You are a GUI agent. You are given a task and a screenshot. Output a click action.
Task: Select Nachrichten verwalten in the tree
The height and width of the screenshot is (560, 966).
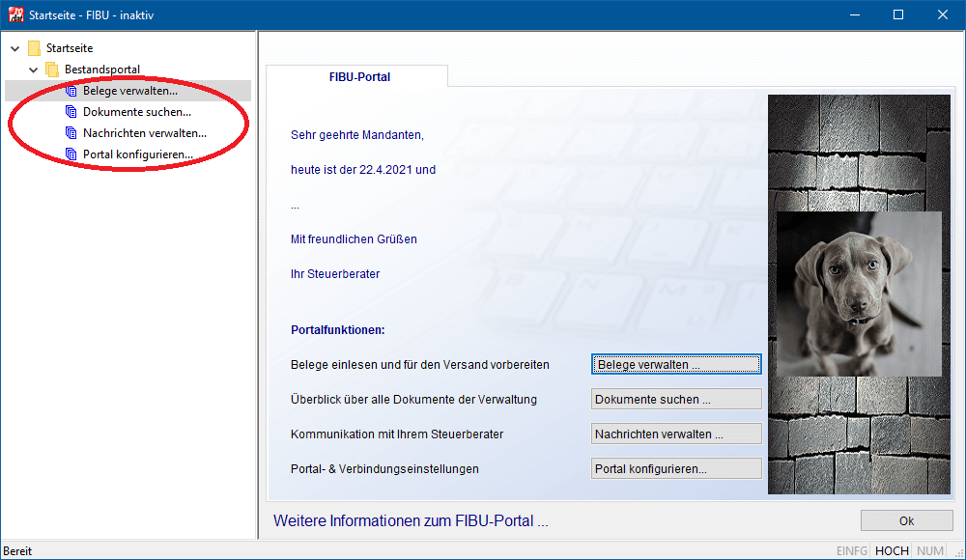pos(144,133)
